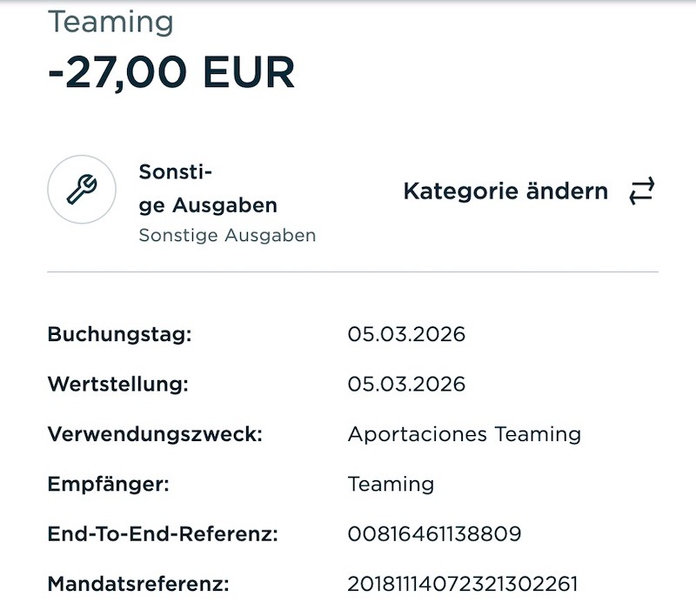Click the Empfänger label
The height and width of the screenshot is (616, 696).
108,484
